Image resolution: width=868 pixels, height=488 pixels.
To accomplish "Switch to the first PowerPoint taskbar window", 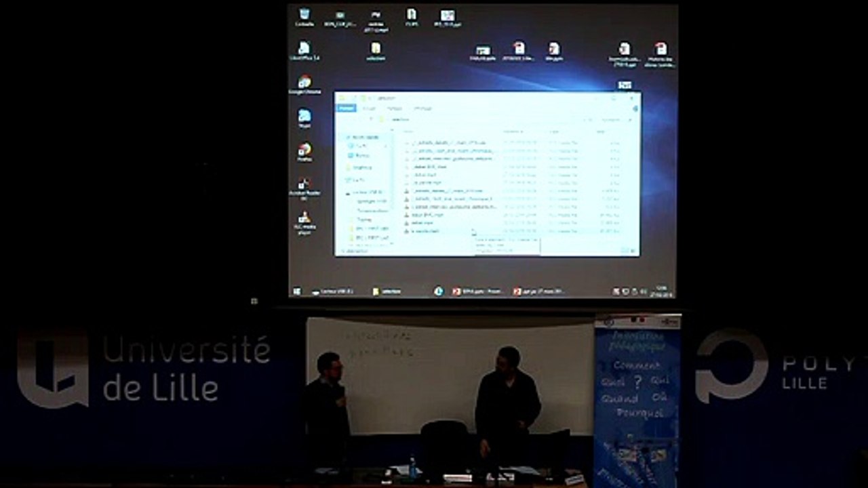I will pos(477,291).
